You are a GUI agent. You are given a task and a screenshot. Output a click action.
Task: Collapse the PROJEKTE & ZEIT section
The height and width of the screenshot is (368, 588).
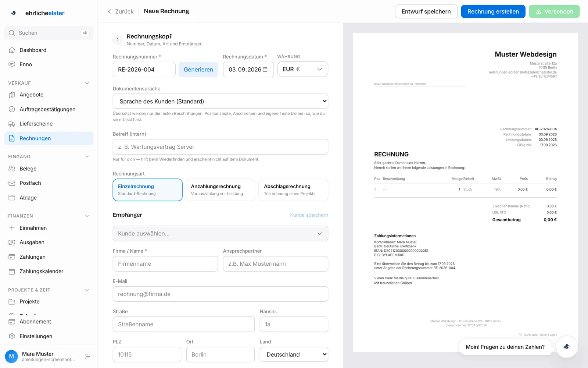pos(87,290)
